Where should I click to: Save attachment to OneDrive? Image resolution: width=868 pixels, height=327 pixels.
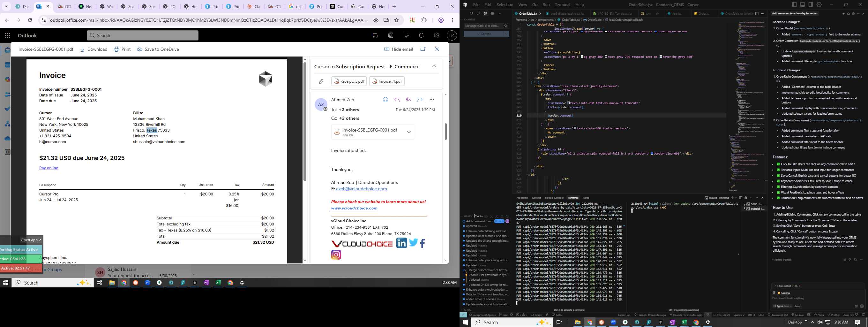(x=158, y=49)
